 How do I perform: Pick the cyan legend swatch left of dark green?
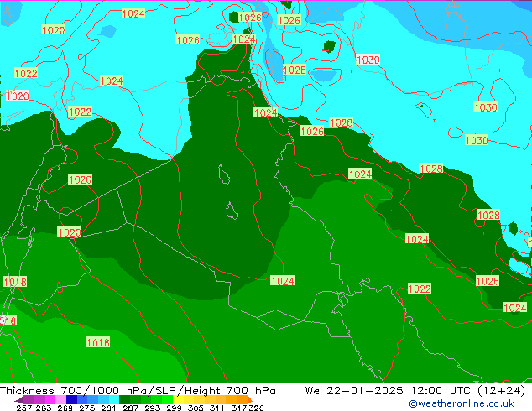[114, 400]
